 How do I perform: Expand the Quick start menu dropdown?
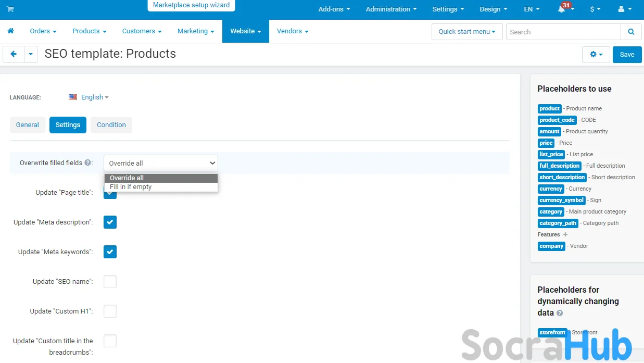pos(466,32)
